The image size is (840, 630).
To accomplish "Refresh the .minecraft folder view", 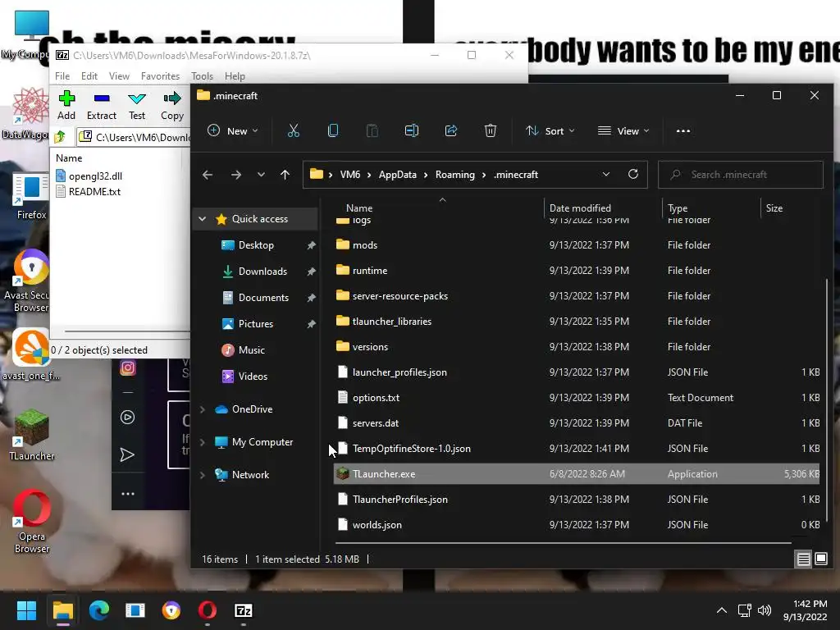I will (632, 174).
